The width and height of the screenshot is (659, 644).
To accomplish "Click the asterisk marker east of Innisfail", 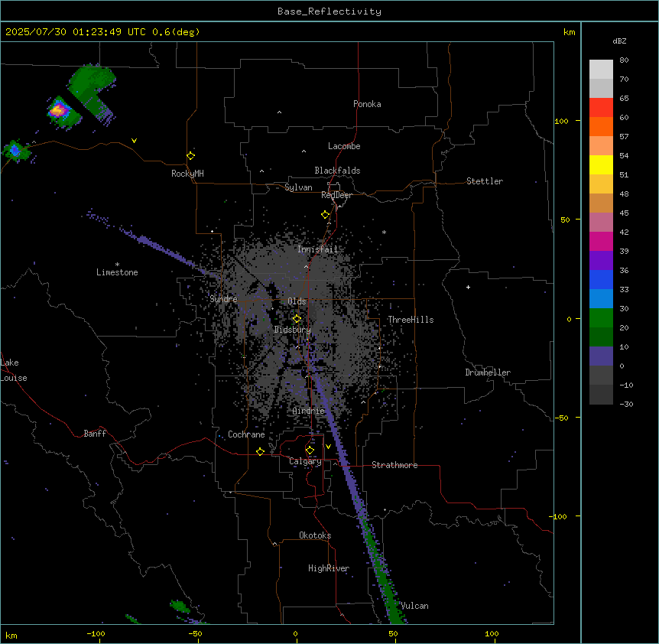I will (x=384, y=232).
